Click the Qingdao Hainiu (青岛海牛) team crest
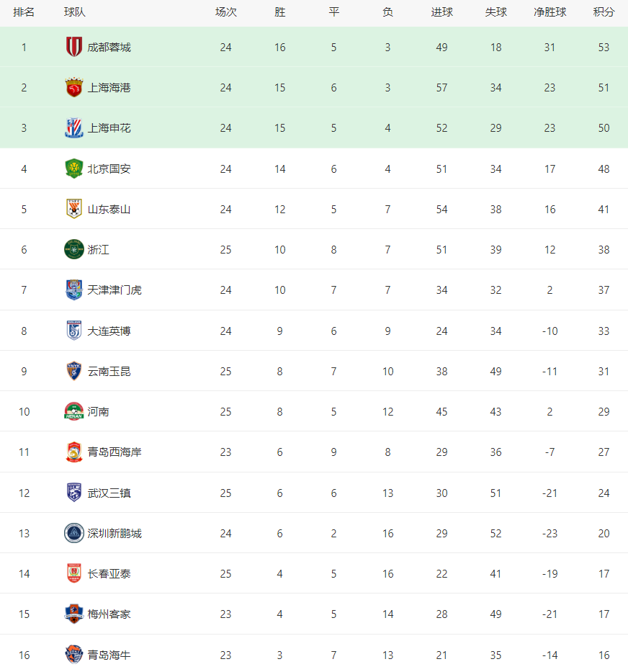Screen dimensions: 628x672 pyautogui.click(x=74, y=655)
